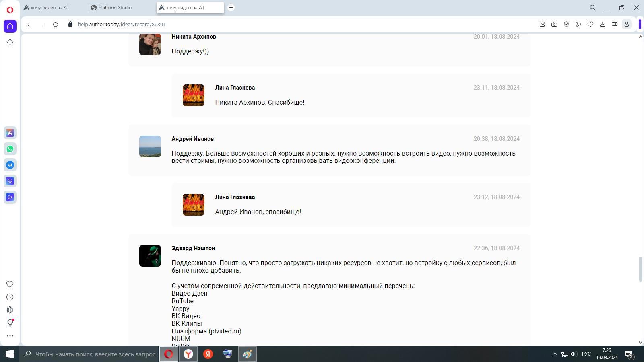644x362 pixels.
Task: Switch to the Platform Studio tab
Action: (x=115, y=8)
